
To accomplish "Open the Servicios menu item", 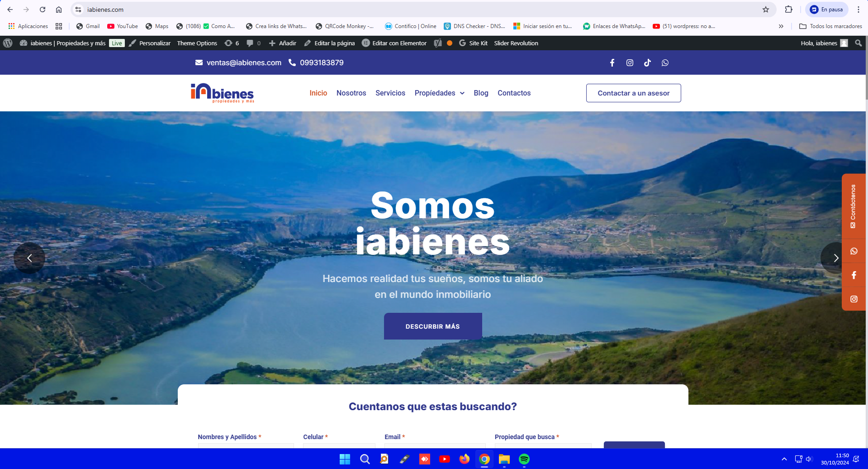I will tap(390, 93).
